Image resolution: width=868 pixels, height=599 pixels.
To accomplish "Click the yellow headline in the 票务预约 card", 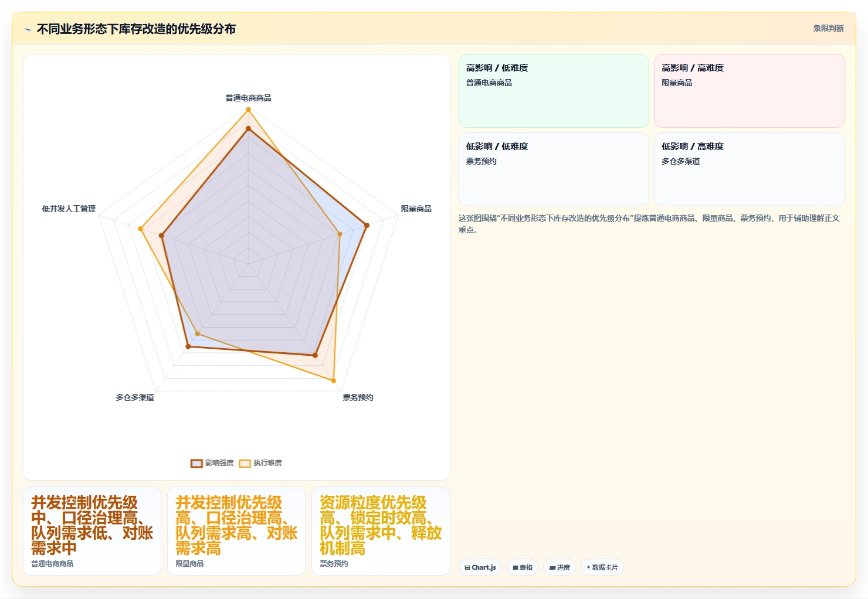I will (381, 526).
